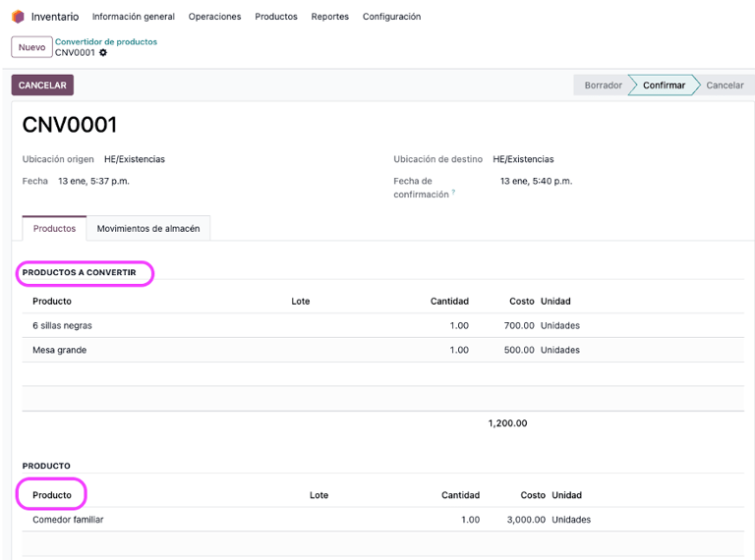Click the Inventario app logo icon
Image resolution: width=755 pixels, height=560 pixels.
[x=18, y=17]
